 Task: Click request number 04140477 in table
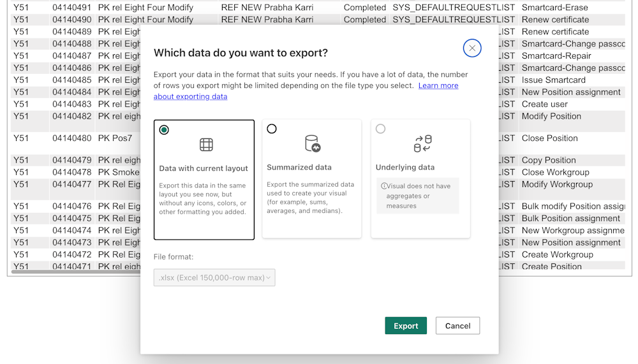click(71, 184)
